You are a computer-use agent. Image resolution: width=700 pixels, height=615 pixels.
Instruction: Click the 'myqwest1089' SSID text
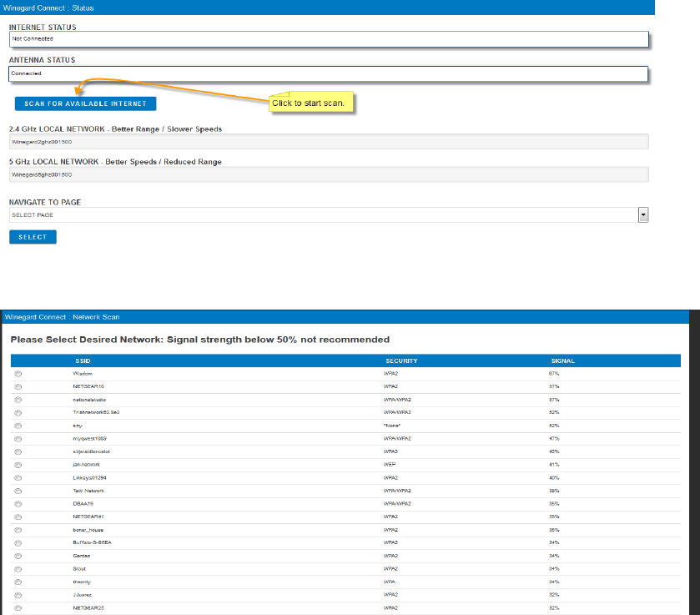[x=90, y=439]
